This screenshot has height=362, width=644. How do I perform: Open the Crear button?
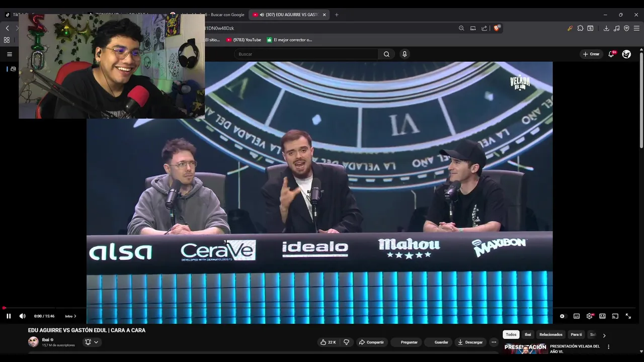click(591, 54)
